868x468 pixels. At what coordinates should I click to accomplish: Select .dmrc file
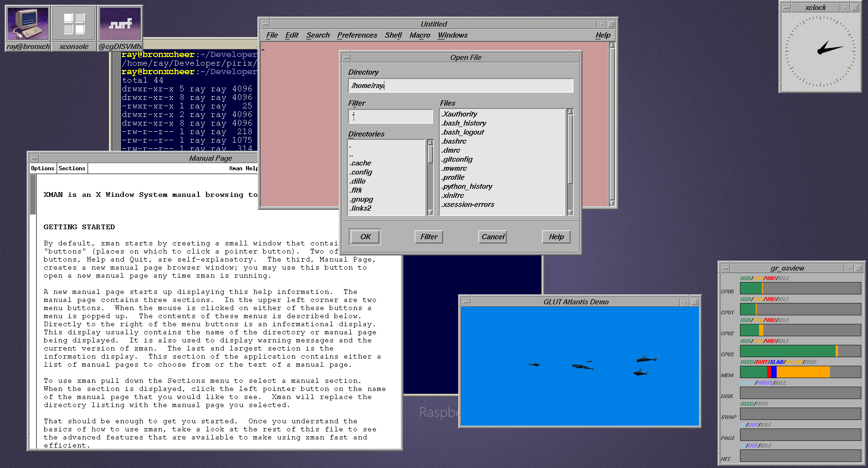click(502, 150)
